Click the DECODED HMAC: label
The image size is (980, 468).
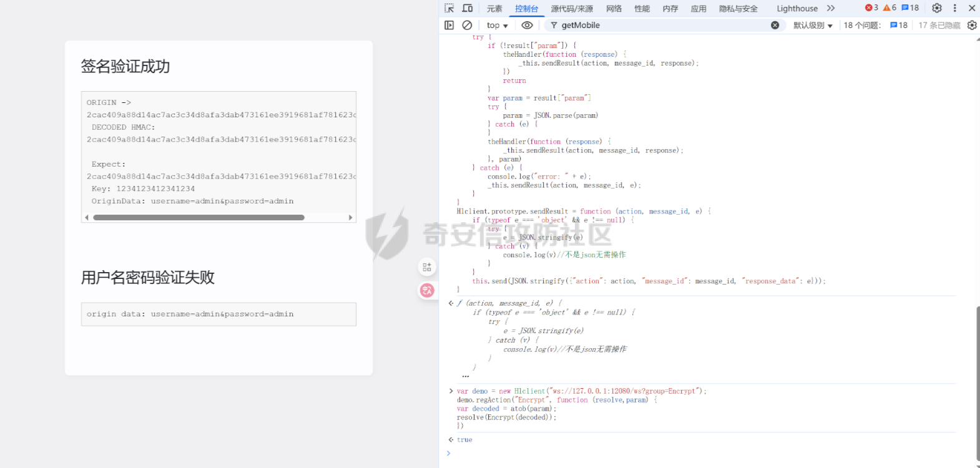tap(123, 127)
